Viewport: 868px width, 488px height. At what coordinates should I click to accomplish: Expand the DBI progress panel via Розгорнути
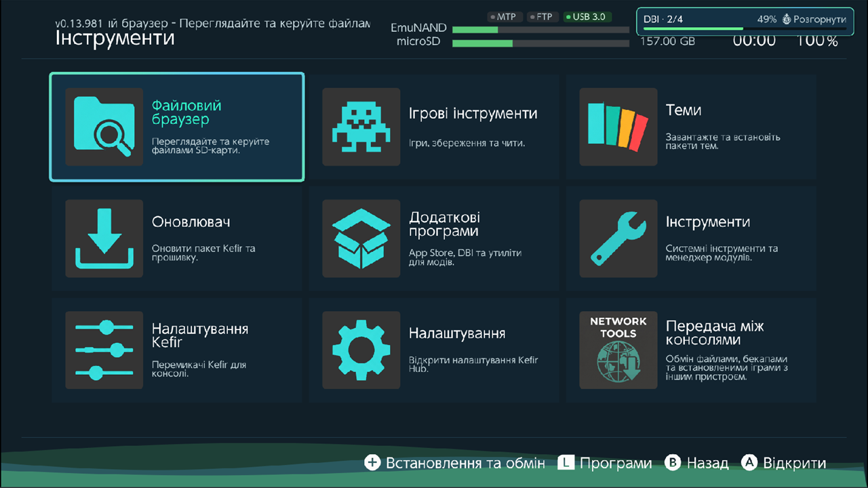(814, 20)
